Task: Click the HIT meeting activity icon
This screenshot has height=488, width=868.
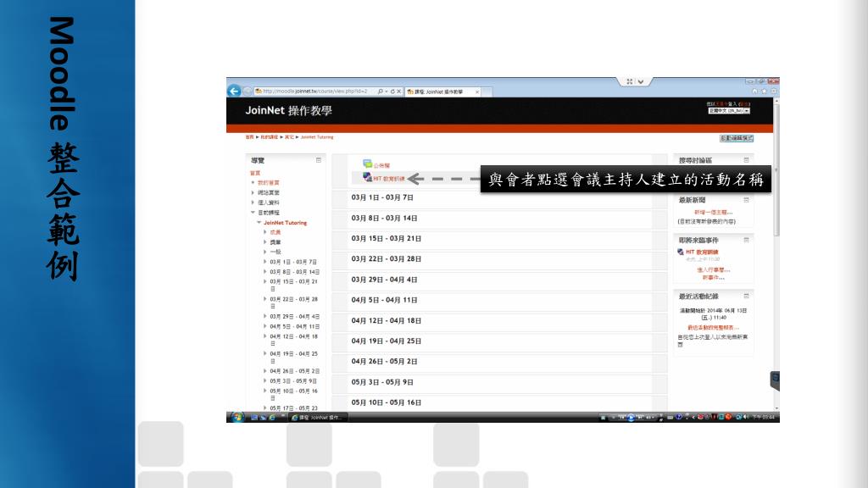Action: point(367,177)
